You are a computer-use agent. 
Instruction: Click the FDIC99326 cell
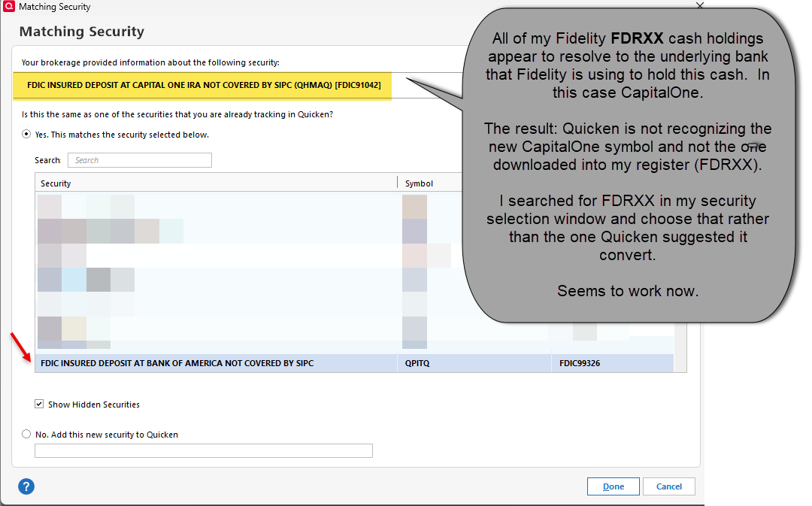(x=613, y=363)
